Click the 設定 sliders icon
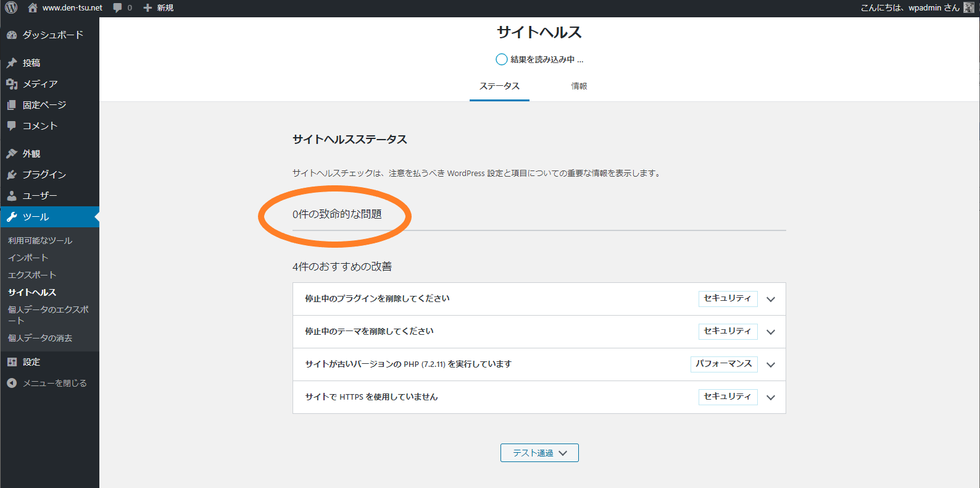The image size is (980, 488). [12, 362]
